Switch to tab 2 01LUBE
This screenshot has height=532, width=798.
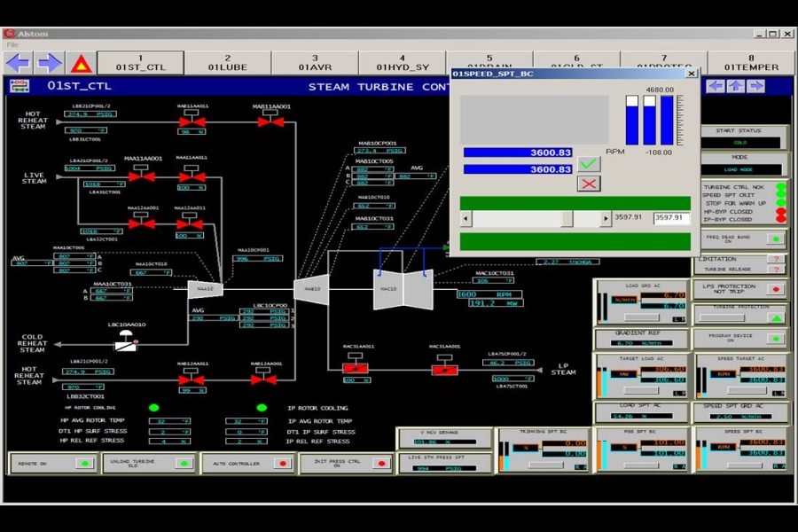(x=228, y=63)
